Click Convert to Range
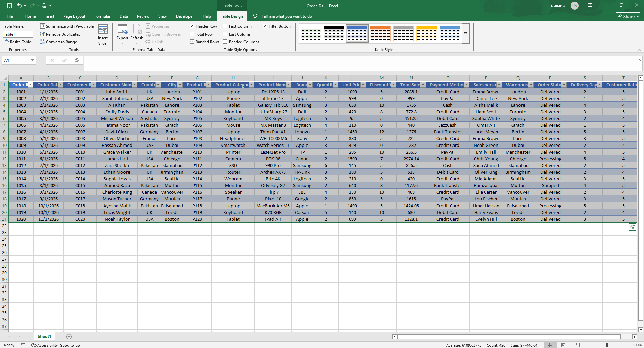 [58, 42]
